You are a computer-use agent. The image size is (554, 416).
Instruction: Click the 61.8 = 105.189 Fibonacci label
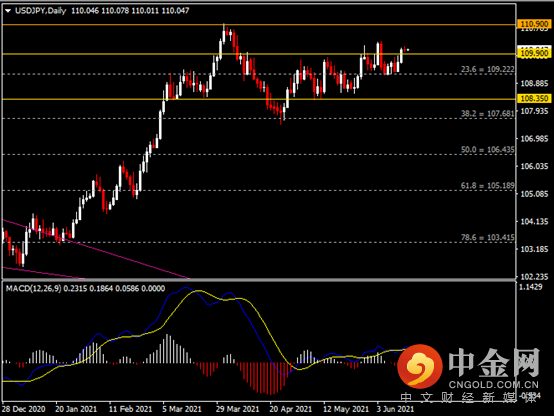pos(488,186)
